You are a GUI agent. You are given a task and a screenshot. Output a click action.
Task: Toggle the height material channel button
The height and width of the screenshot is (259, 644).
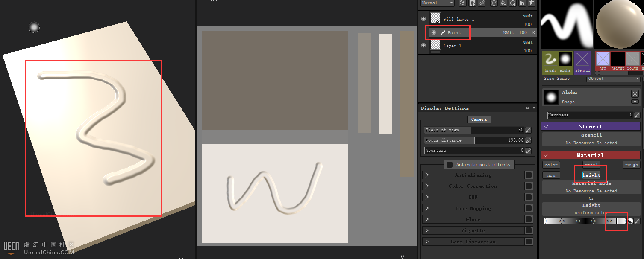tap(591, 175)
